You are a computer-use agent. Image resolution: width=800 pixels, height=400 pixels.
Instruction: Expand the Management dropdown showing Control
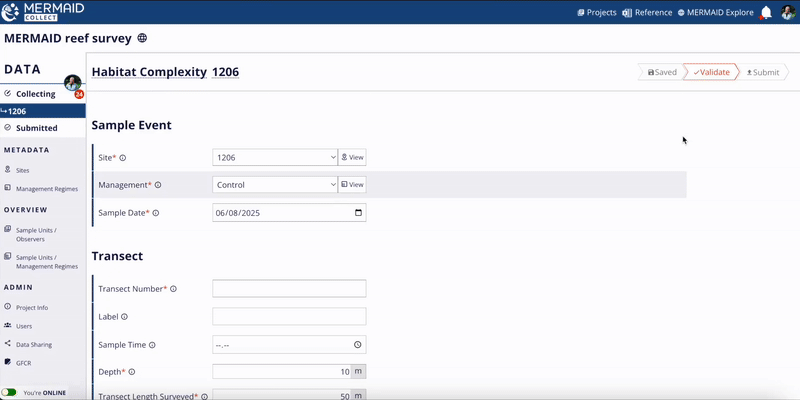tap(275, 185)
